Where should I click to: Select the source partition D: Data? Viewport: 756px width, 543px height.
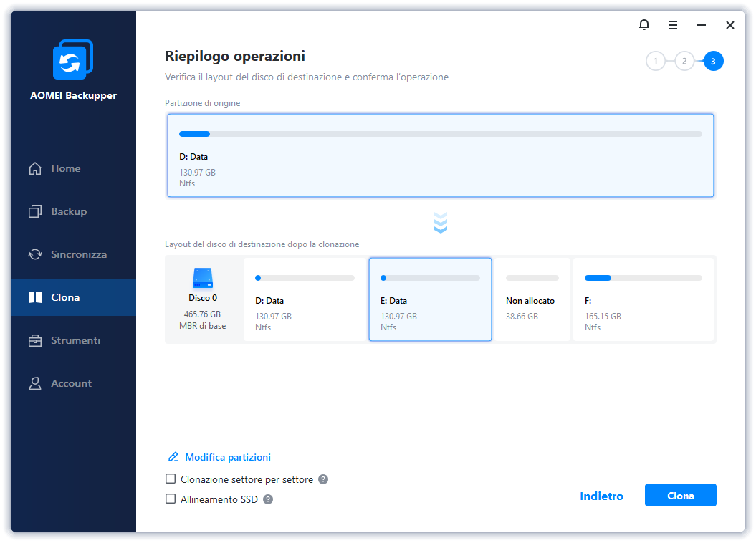(440, 155)
